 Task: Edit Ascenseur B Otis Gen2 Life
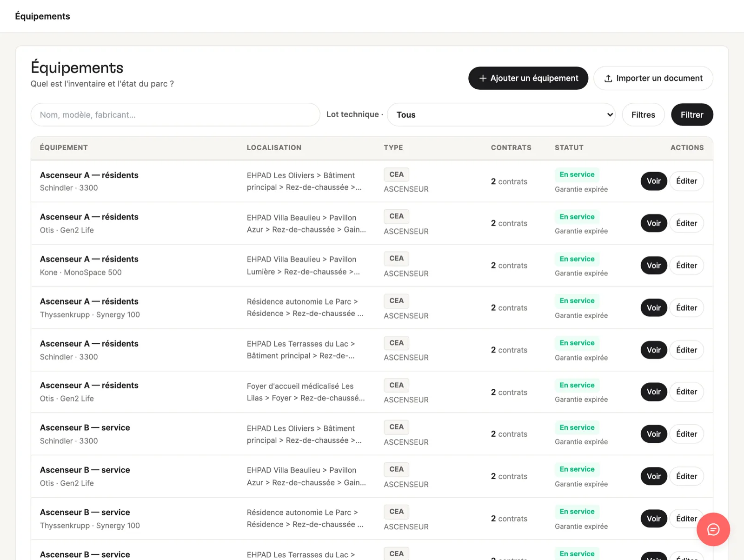pos(686,476)
